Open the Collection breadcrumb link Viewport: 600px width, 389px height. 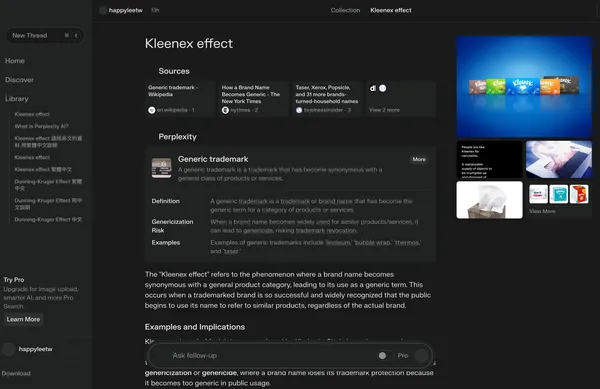click(x=345, y=10)
